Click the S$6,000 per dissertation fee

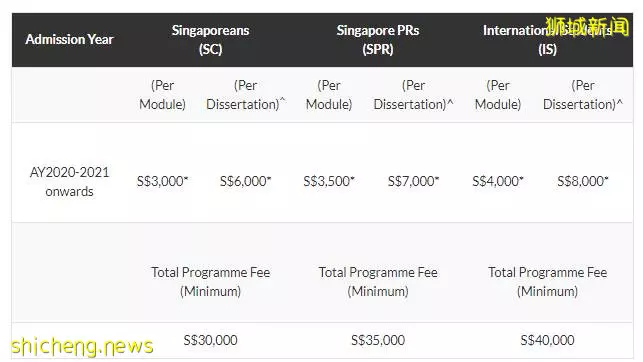pos(246,181)
